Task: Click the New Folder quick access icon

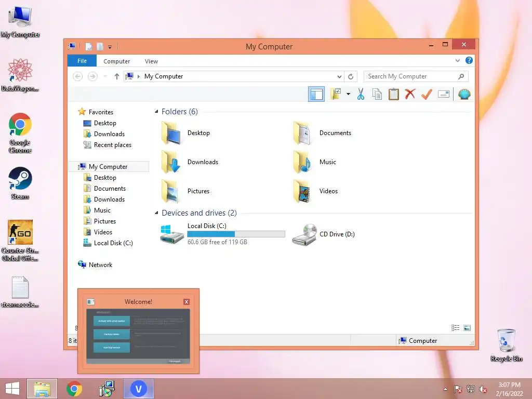Action: pyautogui.click(x=100, y=46)
